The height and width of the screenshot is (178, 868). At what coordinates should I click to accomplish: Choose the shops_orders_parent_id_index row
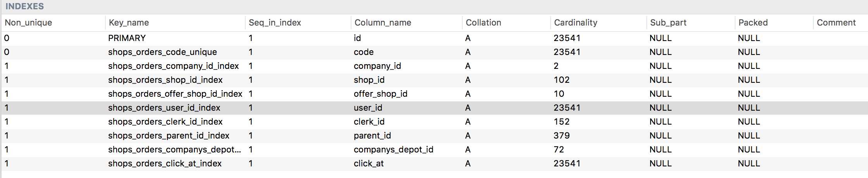tap(434, 136)
